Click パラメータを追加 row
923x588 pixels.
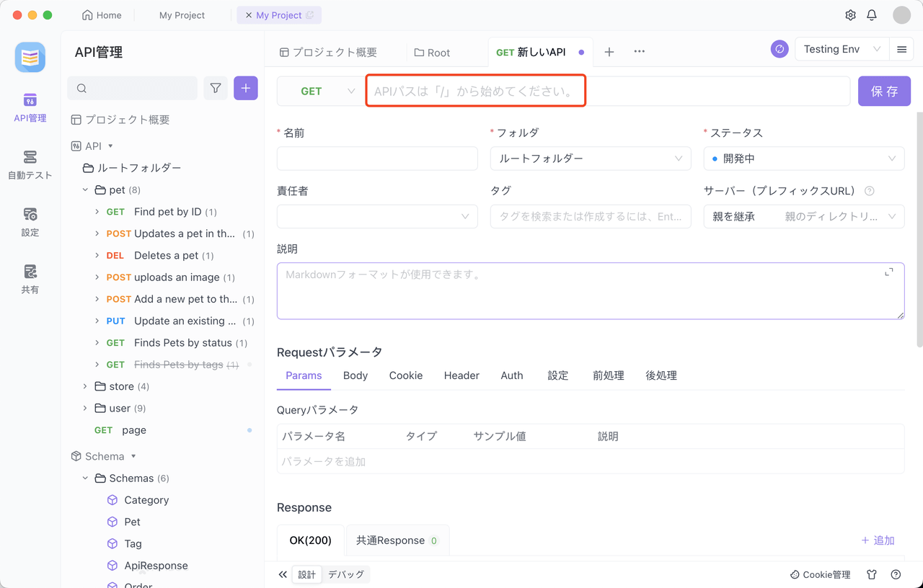[591, 461]
